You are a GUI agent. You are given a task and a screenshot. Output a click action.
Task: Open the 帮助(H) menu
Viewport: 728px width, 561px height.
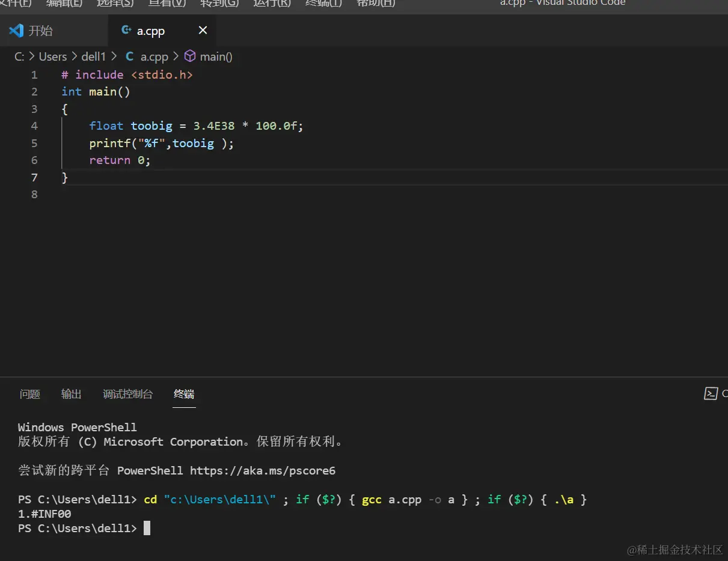pos(376,3)
